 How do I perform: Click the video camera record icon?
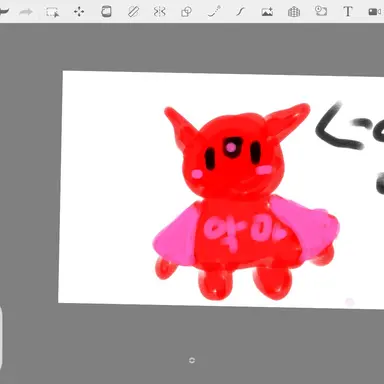[375, 12]
